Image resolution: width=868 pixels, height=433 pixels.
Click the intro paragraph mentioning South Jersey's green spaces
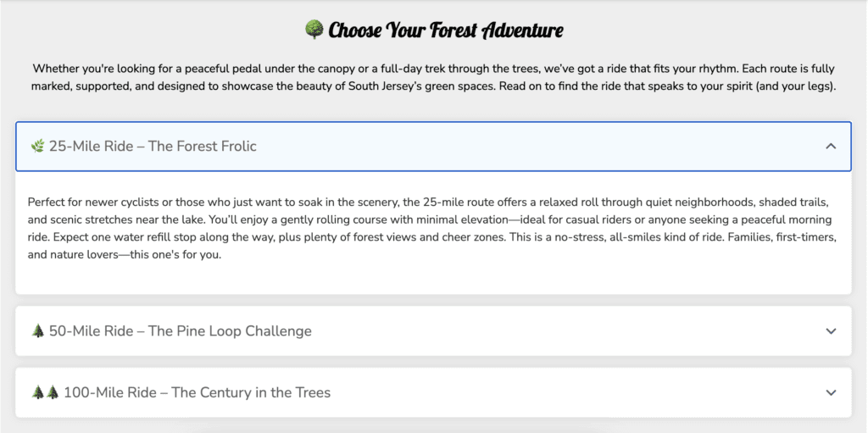point(433,78)
